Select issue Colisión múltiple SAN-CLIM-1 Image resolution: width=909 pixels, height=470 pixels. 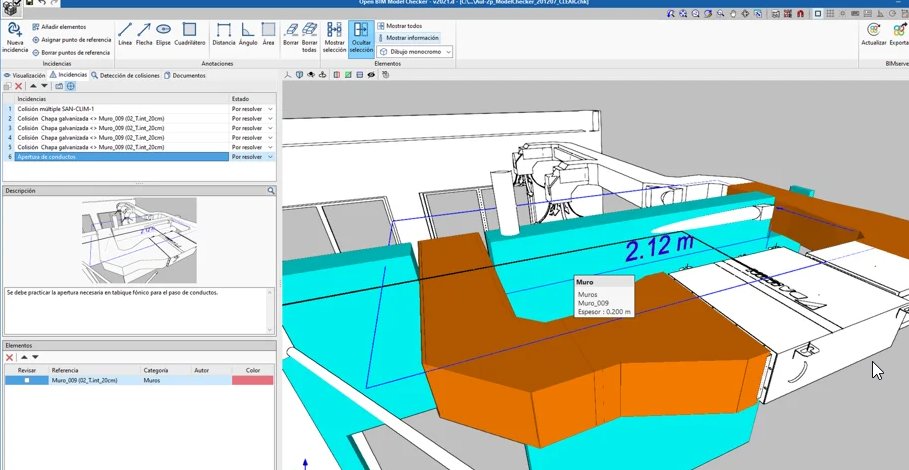(x=122, y=109)
